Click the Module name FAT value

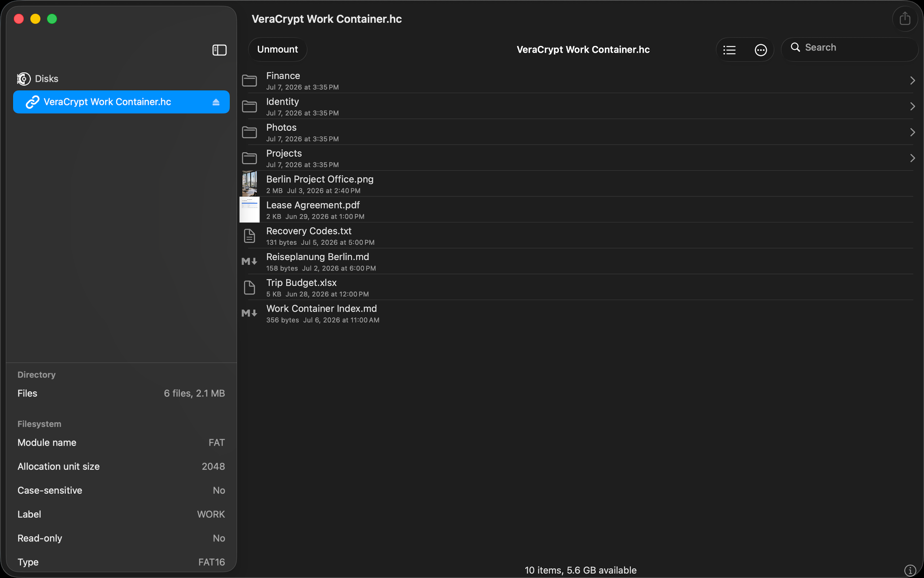(217, 443)
